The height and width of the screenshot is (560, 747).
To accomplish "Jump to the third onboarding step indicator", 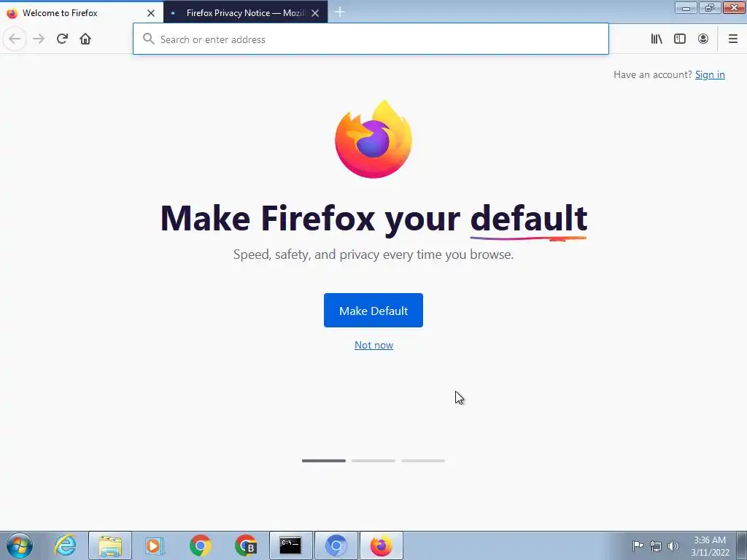I will [x=423, y=461].
